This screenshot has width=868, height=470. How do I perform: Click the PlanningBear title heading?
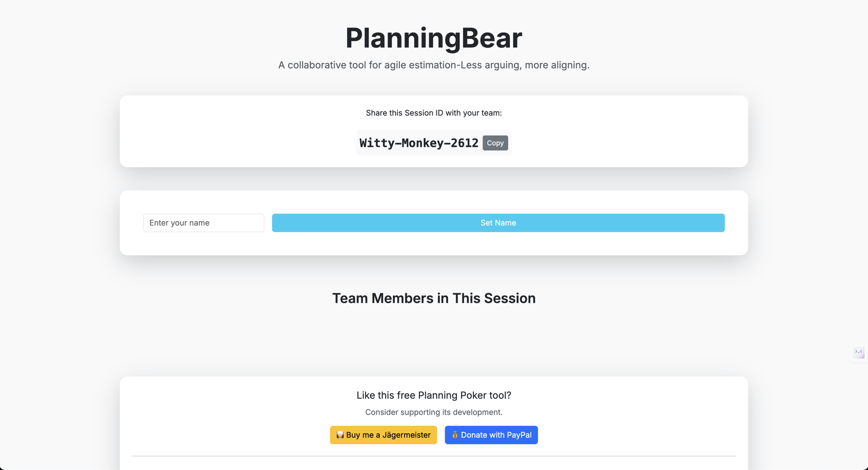point(434,38)
